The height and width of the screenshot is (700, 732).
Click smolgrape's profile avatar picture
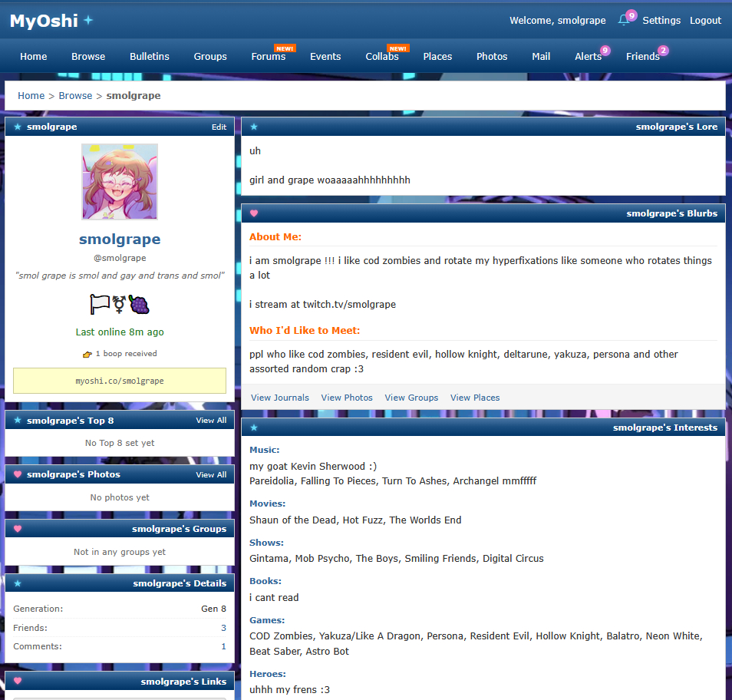click(120, 182)
